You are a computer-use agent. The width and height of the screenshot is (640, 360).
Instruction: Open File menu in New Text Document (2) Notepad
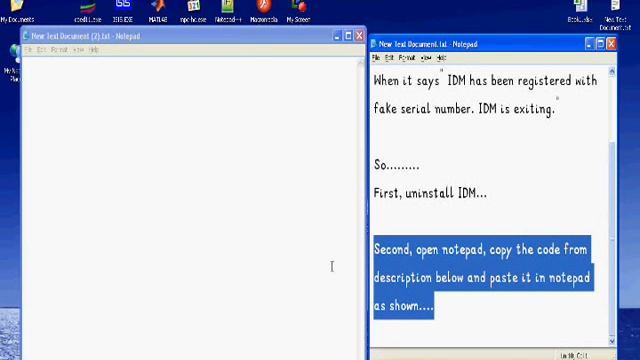28,50
